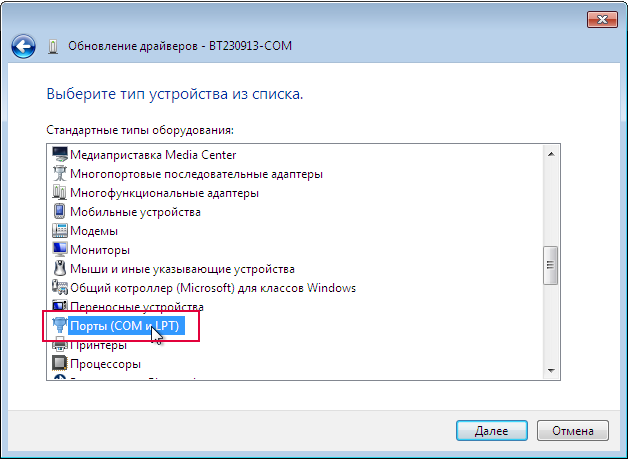
Task: Click the multiport serial adapters icon
Action: (60, 174)
